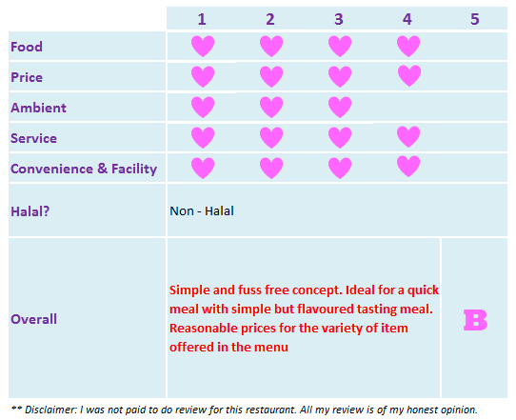The image size is (516, 420).
Task: Select the Convenience & Facility label
Action: [x=84, y=169]
